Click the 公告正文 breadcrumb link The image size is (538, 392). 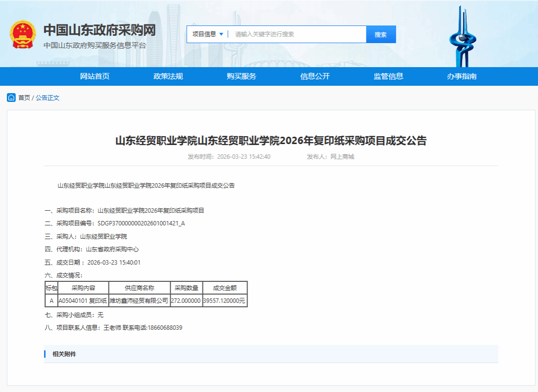pos(48,98)
